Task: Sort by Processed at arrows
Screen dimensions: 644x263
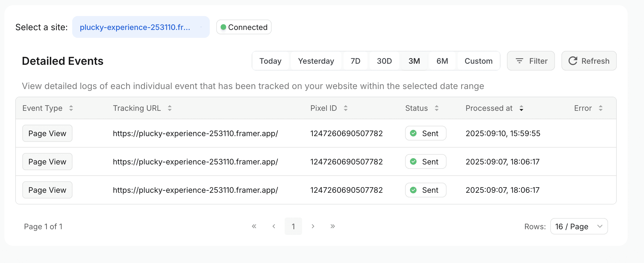Action: 521,108
